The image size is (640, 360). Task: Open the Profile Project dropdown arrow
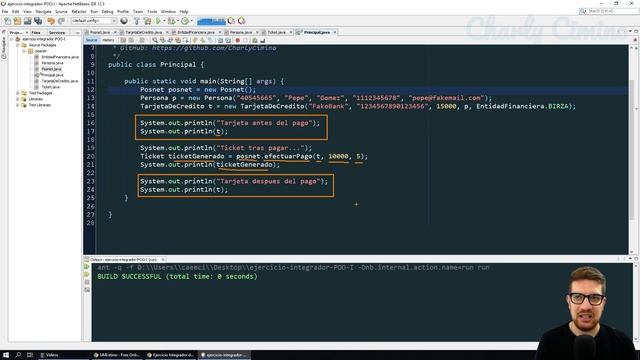191,21
